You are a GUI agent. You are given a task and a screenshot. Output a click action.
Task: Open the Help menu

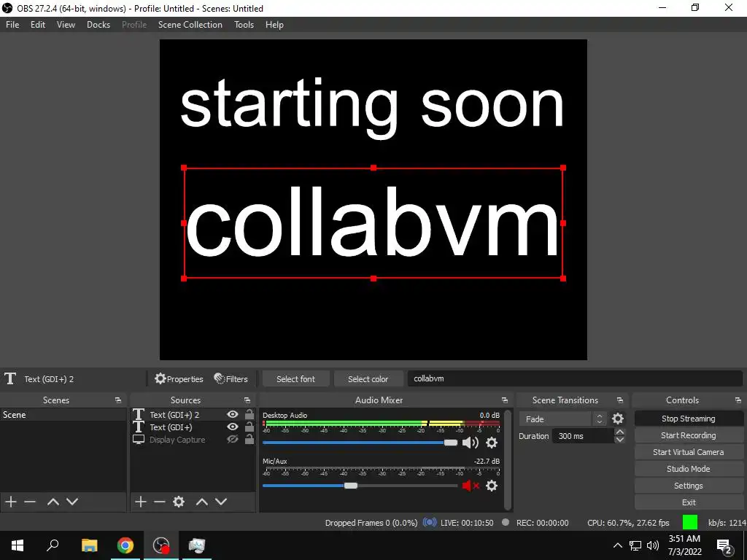point(274,25)
